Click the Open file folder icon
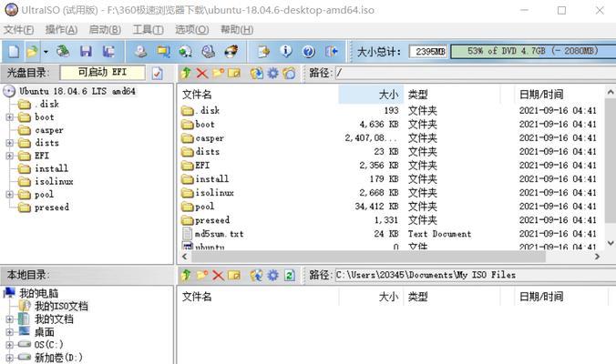This screenshot has height=364, width=616. coord(33,51)
